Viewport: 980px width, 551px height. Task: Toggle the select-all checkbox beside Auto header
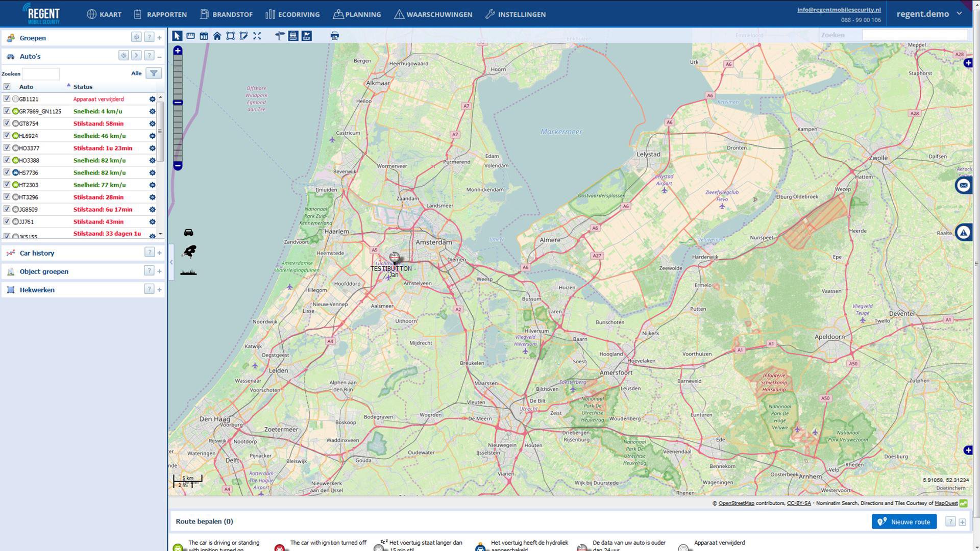[7, 86]
